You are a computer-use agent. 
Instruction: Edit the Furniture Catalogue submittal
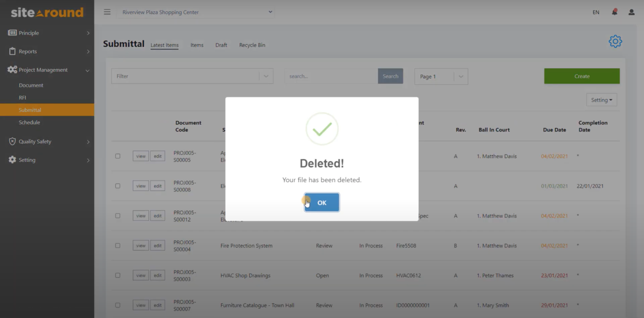pos(157,305)
